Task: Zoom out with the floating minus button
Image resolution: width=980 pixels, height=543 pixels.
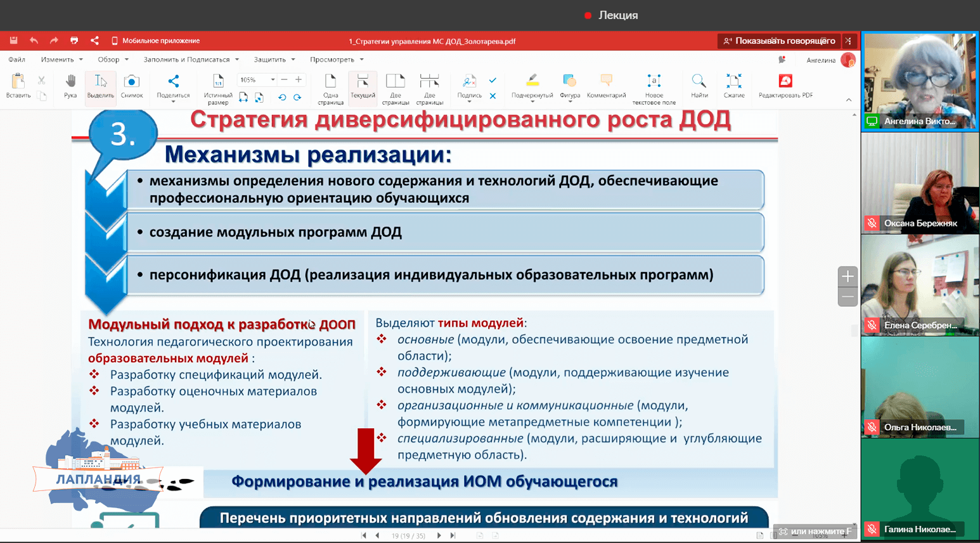Action: click(x=848, y=296)
